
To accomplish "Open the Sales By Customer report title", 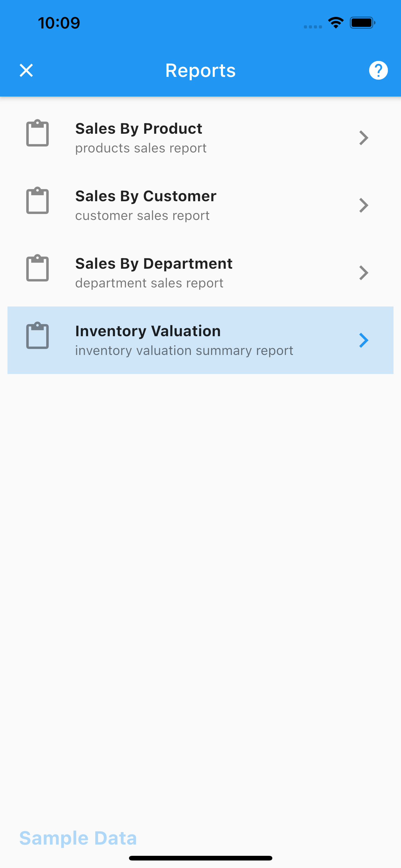I will pos(146,196).
